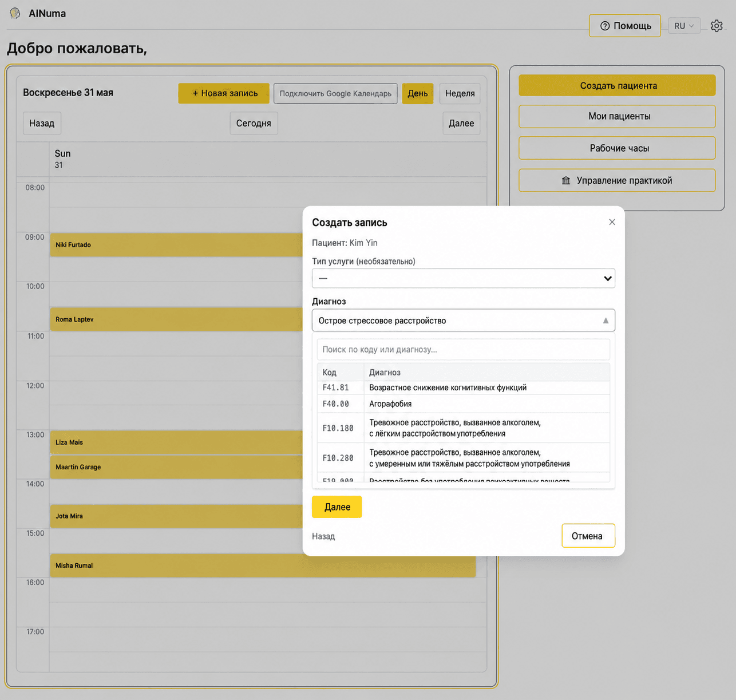Click Назад link in dialog
This screenshot has width=736, height=700.
pos(323,536)
